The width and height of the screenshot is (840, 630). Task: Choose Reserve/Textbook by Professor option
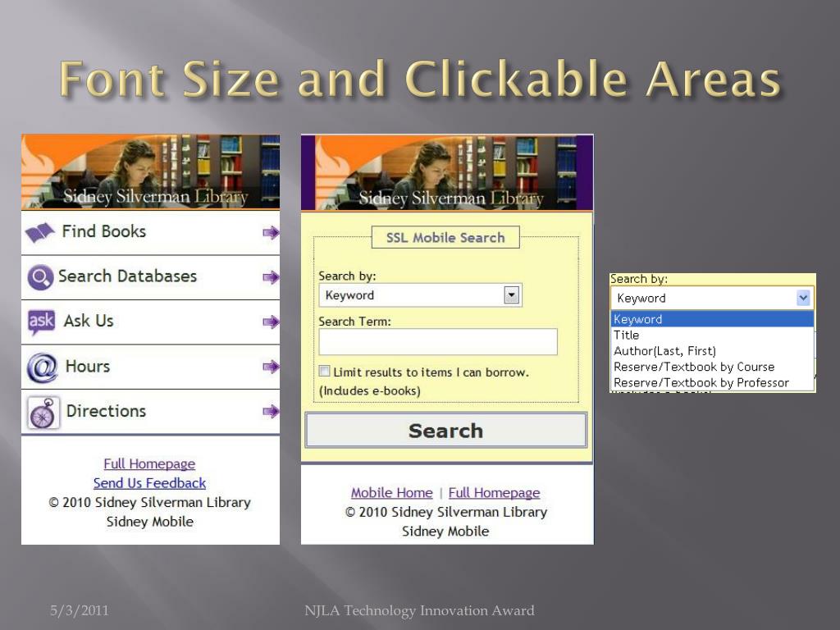[x=712, y=382]
